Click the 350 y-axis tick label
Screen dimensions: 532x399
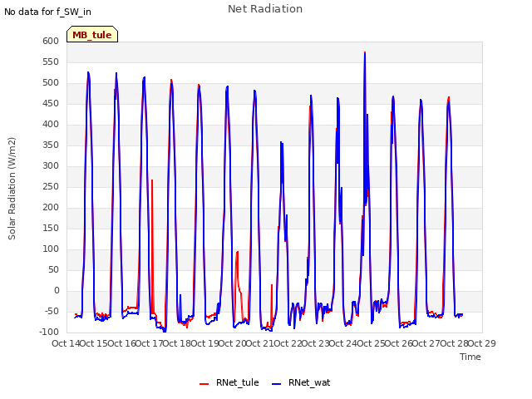51,145
